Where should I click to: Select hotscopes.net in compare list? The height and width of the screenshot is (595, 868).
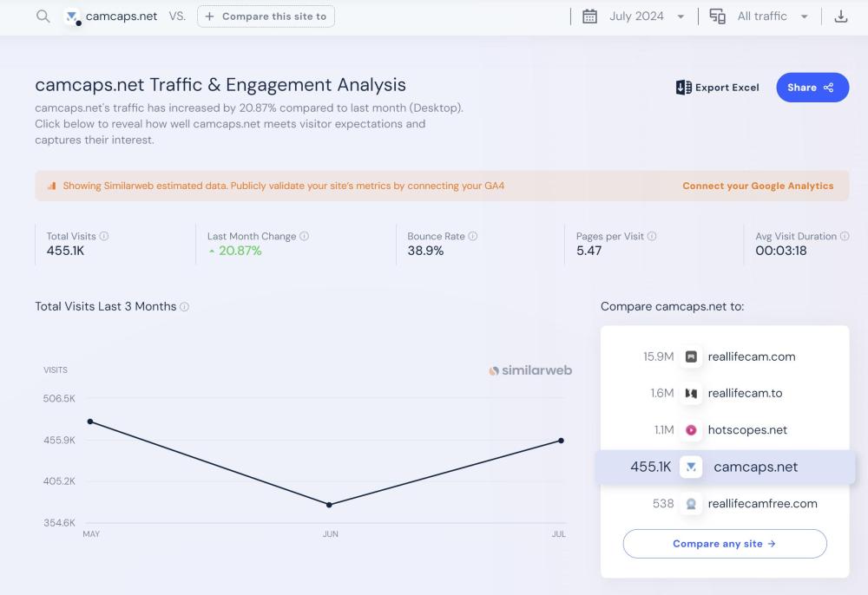tap(746, 430)
